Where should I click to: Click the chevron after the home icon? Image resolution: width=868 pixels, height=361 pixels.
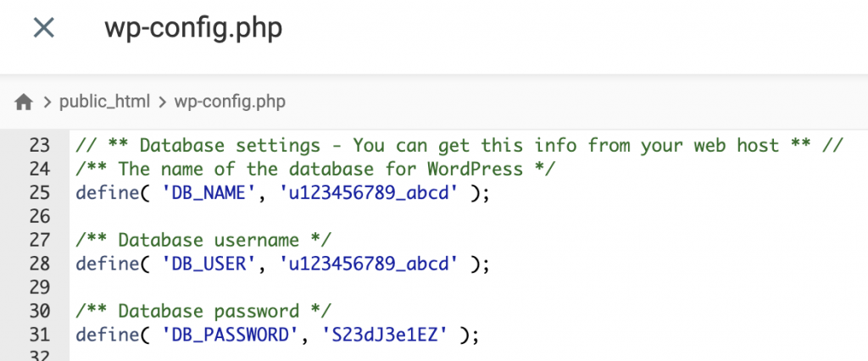click(46, 103)
